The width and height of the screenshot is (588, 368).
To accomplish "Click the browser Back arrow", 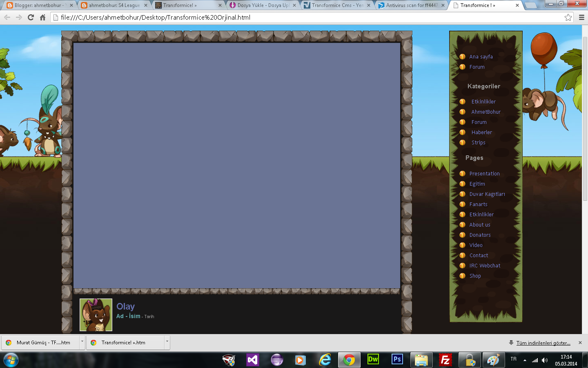I will click(x=7, y=18).
